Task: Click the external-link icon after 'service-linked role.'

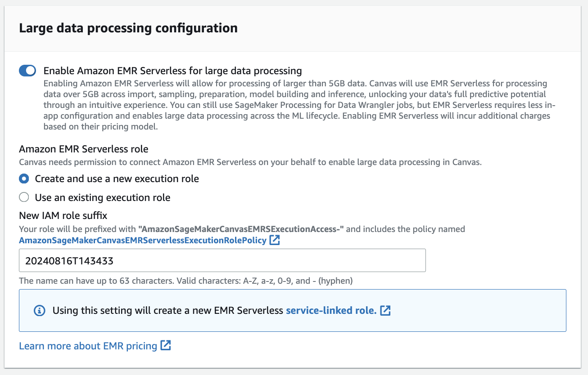Action: (x=385, y=310)
